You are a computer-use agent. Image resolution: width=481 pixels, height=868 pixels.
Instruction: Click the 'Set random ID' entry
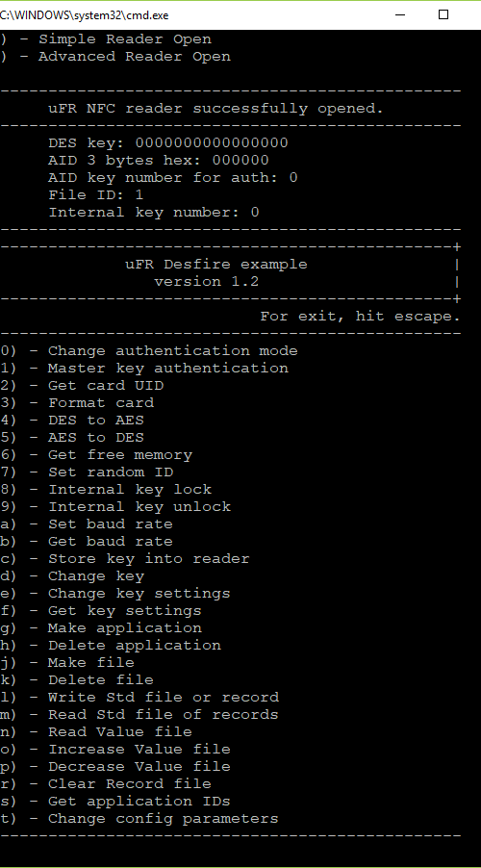87,472
